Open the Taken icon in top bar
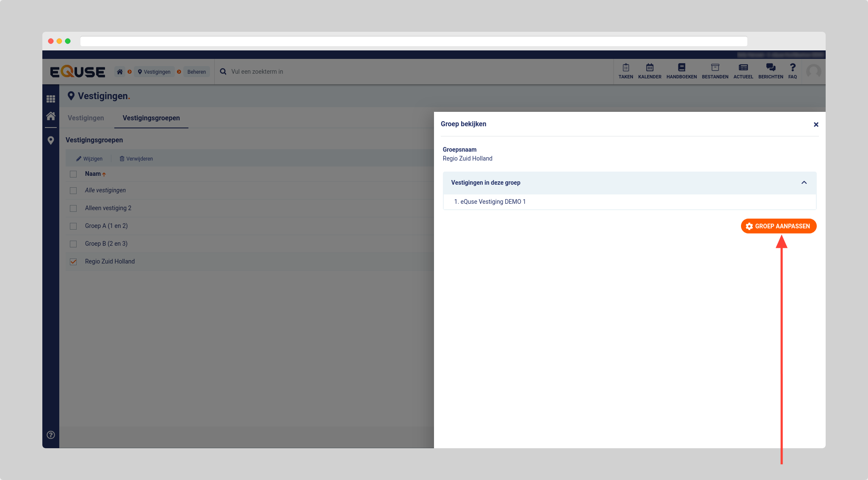This screenshot has height=480, width=868. tap(625, 71)
